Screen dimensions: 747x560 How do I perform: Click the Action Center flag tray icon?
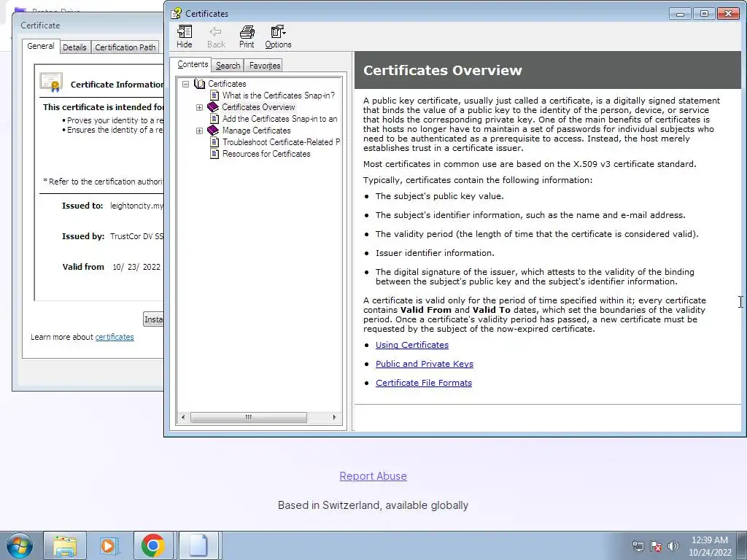pyautogui.click(x=656, y=545)
